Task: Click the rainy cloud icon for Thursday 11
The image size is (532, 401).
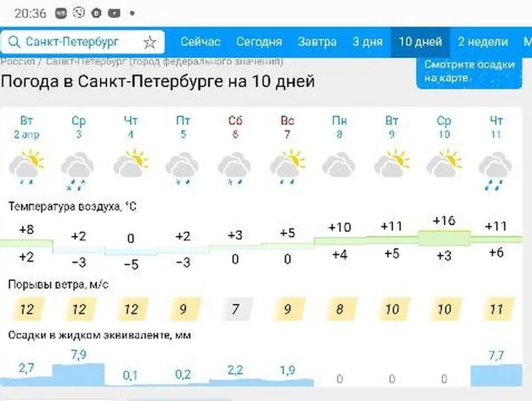Action: 496,168
